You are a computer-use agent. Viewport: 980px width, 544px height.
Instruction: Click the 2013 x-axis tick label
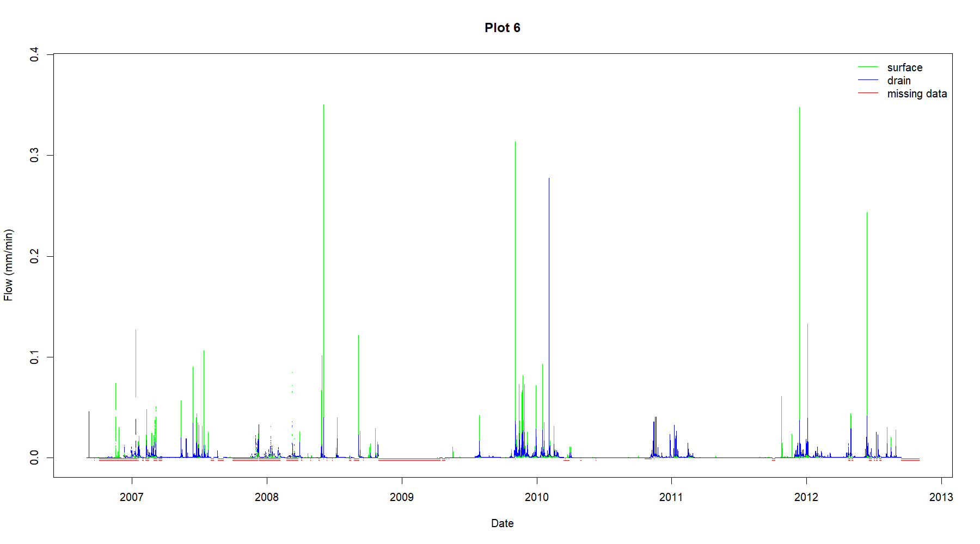pyautogui.click(x=941, y=497)
